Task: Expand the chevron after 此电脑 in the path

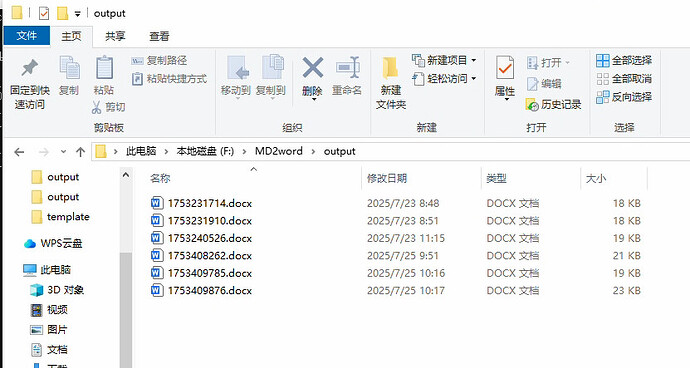Action: (x=166, y=152)
